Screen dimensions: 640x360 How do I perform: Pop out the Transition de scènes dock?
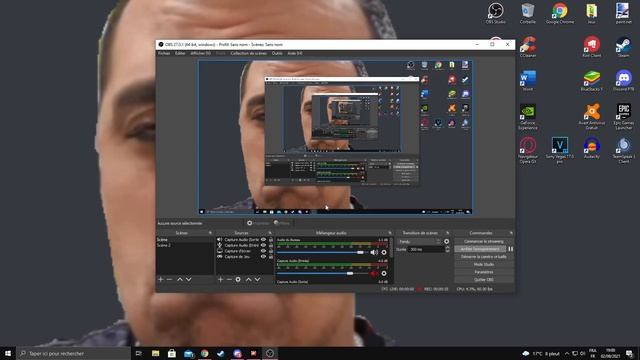[448, 233]
